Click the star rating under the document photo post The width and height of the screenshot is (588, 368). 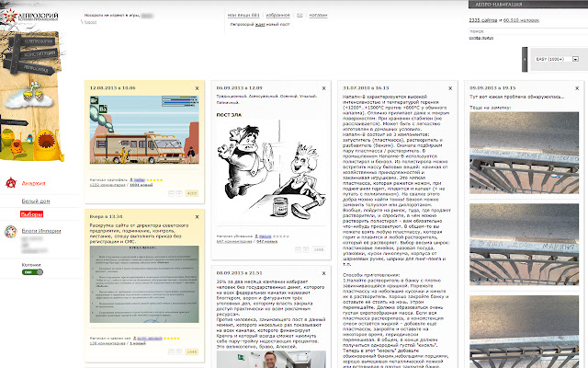click(x=171, y=339)
